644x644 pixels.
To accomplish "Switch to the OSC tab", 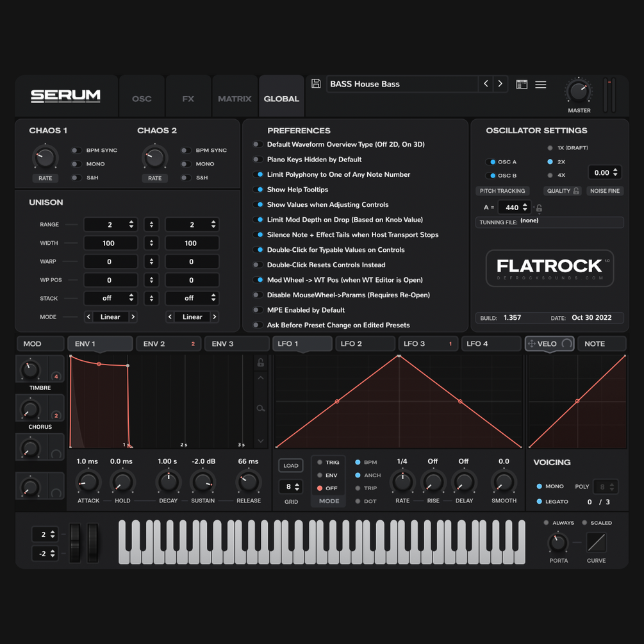I will click(142, 99).
